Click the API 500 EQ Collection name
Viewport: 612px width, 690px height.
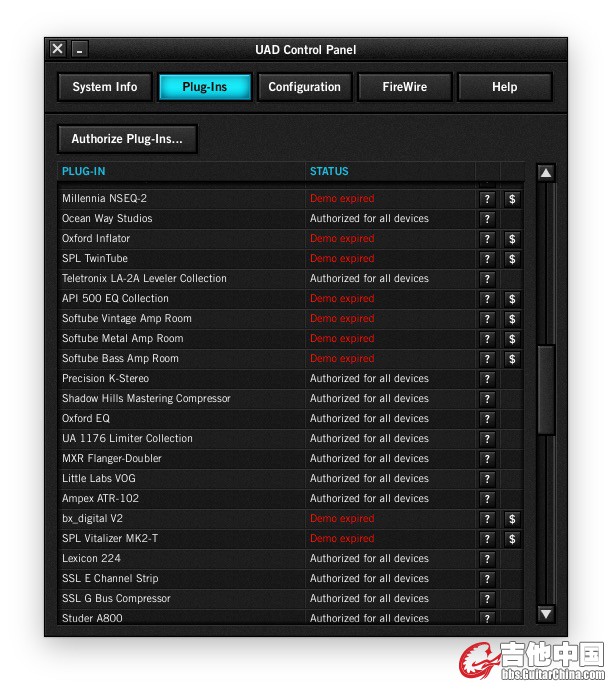coord(115,299)
